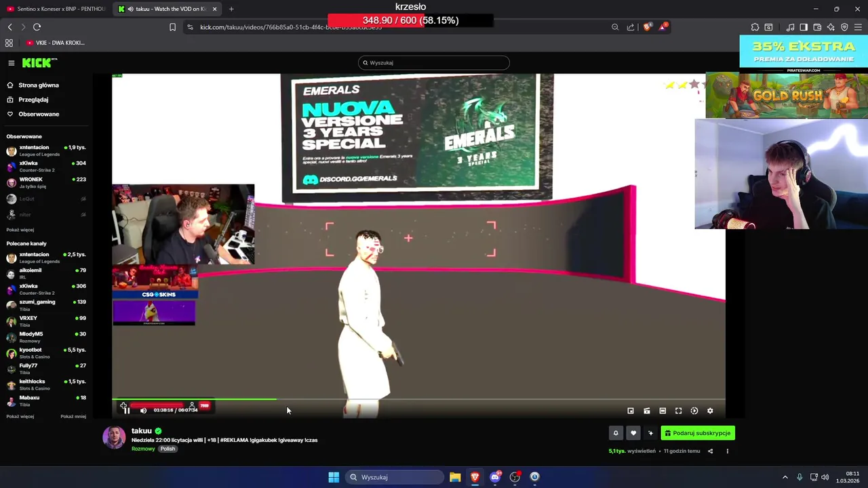Open the Brave Wallet icon
Viewport: 868px width, 488px height.
coord(817,27)
